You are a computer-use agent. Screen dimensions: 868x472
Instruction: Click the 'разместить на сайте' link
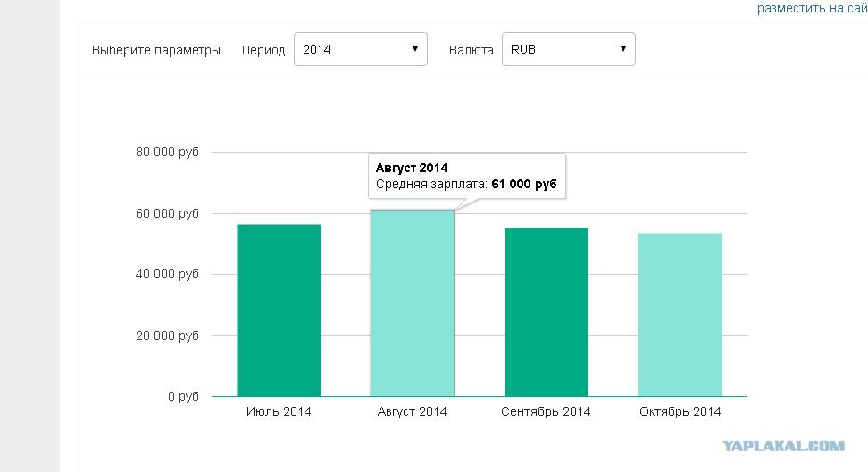pyautogui.click(x=812, y=8)
